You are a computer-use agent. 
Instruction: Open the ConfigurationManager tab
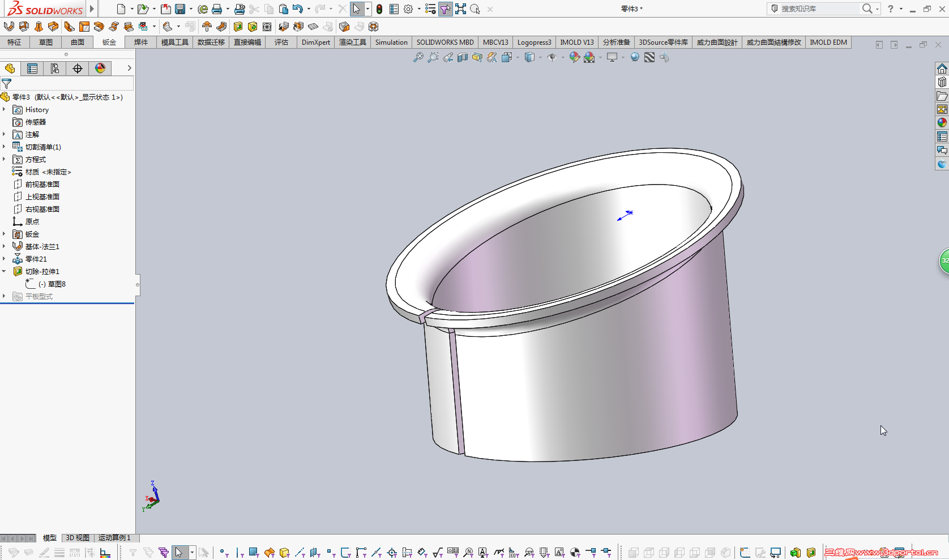[x=55, y=69]
